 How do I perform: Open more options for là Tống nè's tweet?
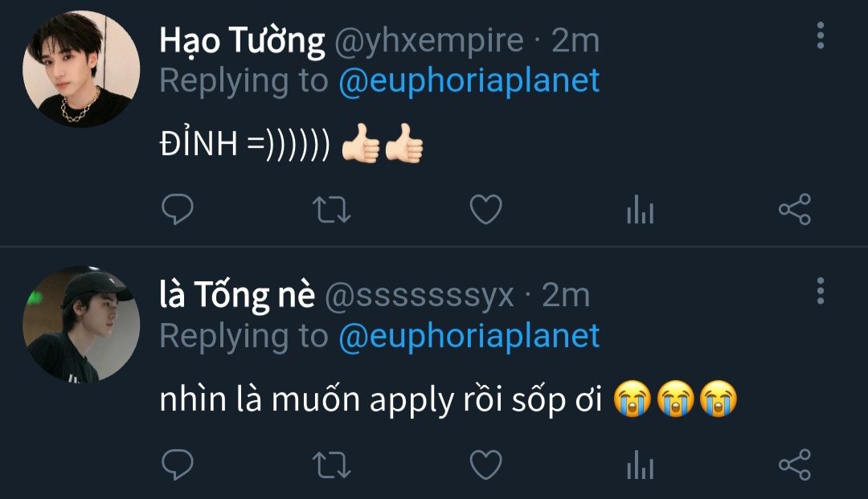[820, 291]
